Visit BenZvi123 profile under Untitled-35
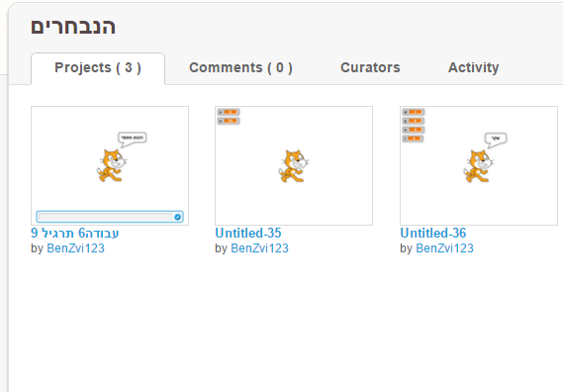Image resolution: width=563 pixels, height=392 pixels. (259, 248)
